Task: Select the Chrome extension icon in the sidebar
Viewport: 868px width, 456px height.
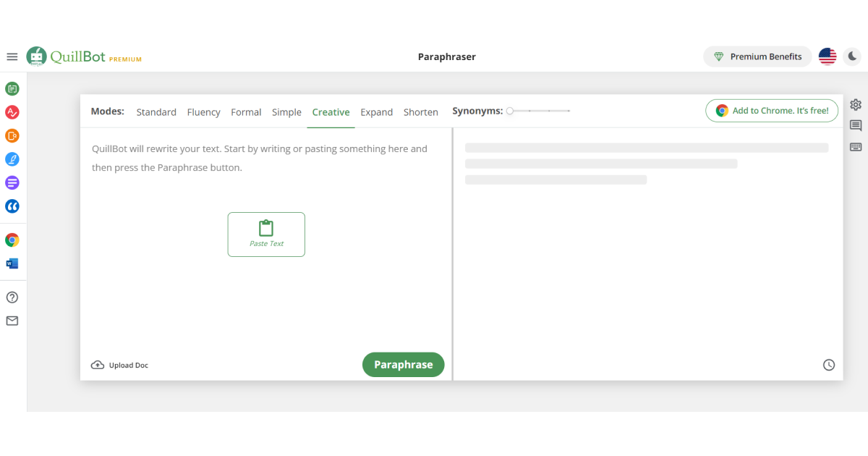Action: 12,239
